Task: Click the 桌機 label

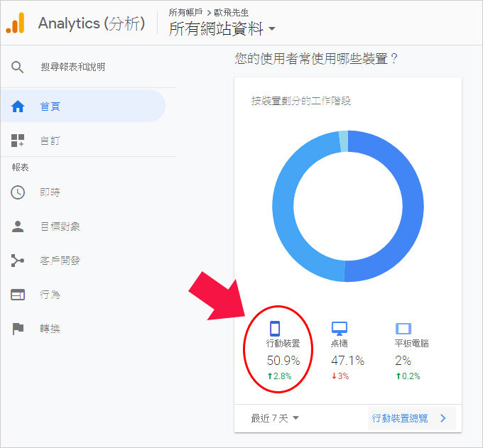Action: [339, 344]
